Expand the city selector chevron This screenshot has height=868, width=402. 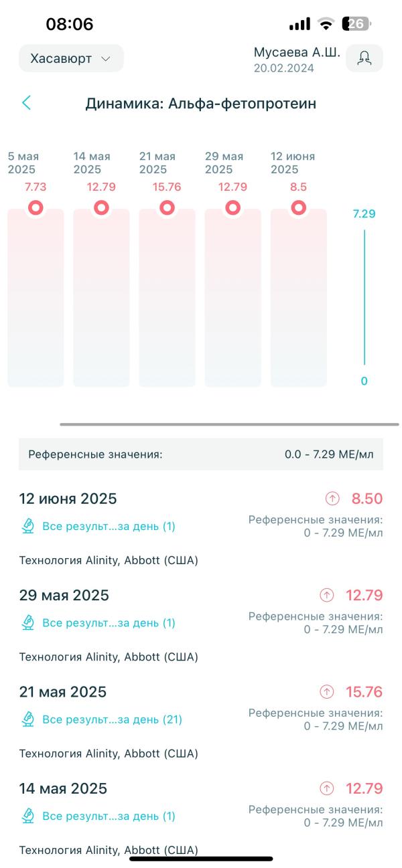coord(105,58)
